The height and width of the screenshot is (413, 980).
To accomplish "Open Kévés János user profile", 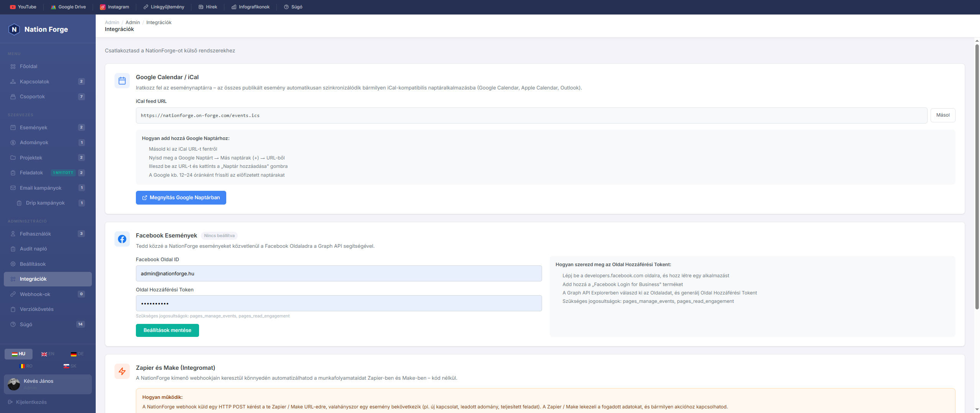I will coord(48,384).
